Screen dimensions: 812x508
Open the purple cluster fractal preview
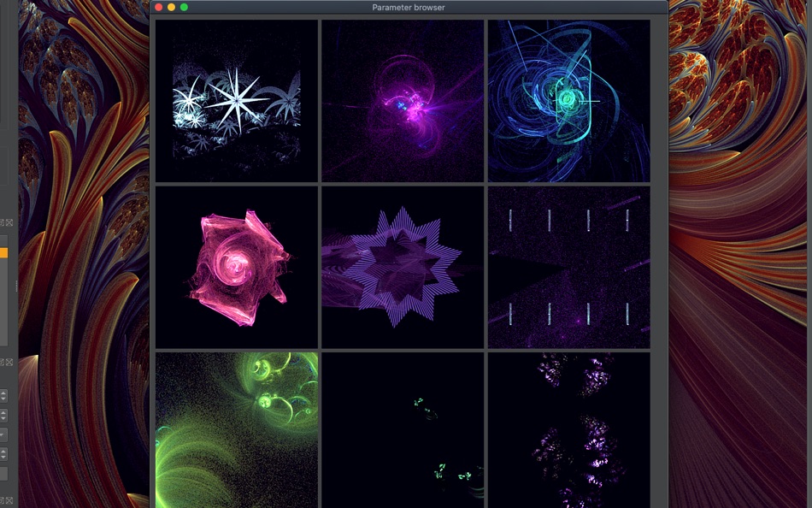point(569,432)
